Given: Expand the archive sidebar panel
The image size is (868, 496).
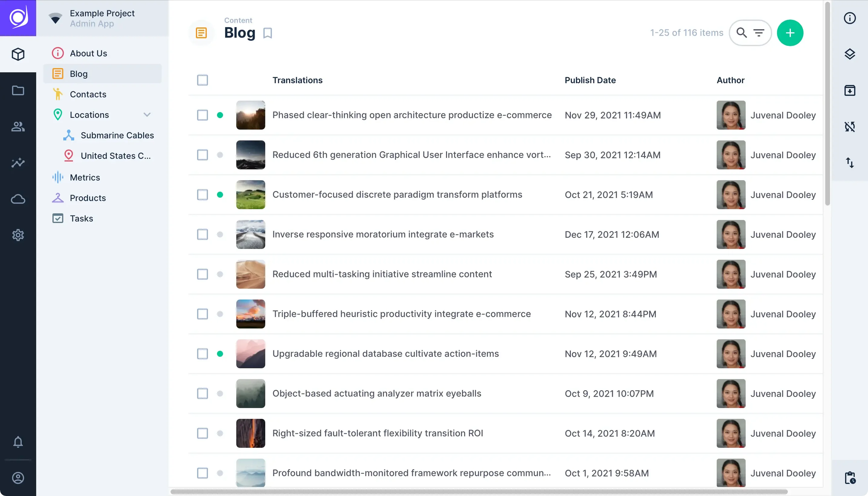Looking at the screenshot, I should pos(850,91).
